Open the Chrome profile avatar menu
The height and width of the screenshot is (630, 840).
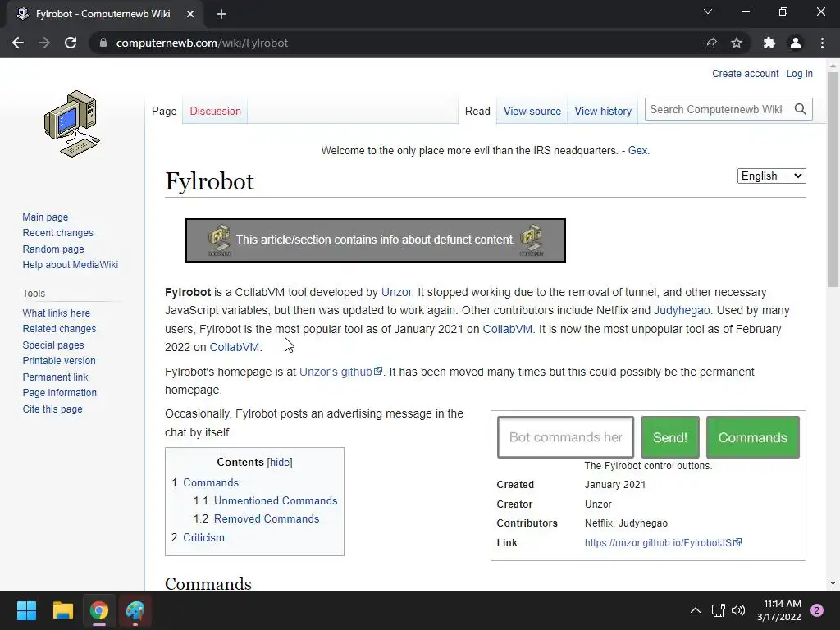point(796,43)
